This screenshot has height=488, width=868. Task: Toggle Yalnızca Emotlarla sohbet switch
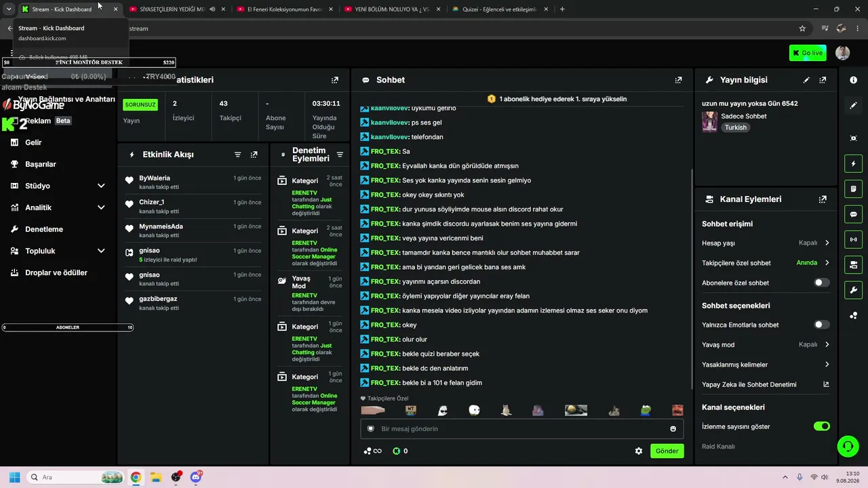(821, 325)
